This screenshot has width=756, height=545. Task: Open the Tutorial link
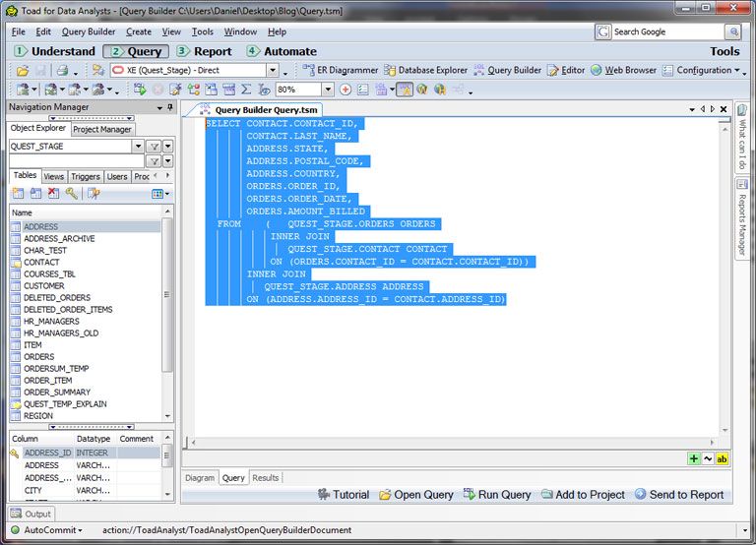click(x=344, y=495)
